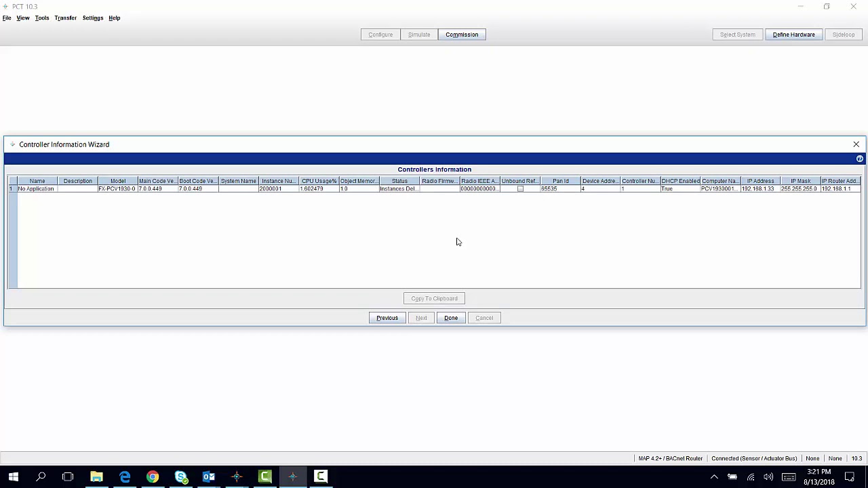Open the taskbar clock showing 3:21 PM
868x488 pixels.
coord(819,476)
